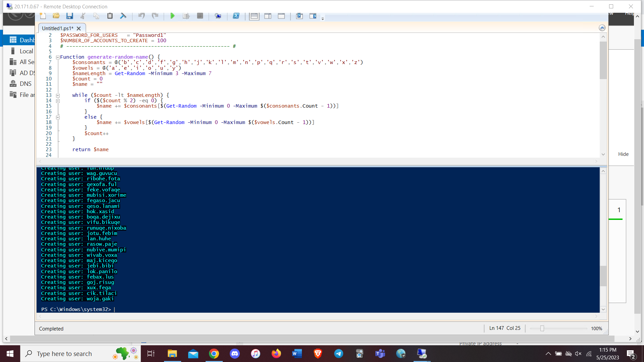Viewport: 644px width, 362px height.
Task: Show script pane maximized
Action: pos(281,16)
